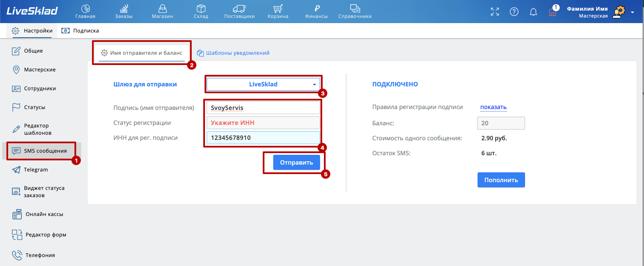
Task: Click the ПОДКЛЮЧЕНО status heading
Action: [x=395, y=84]
